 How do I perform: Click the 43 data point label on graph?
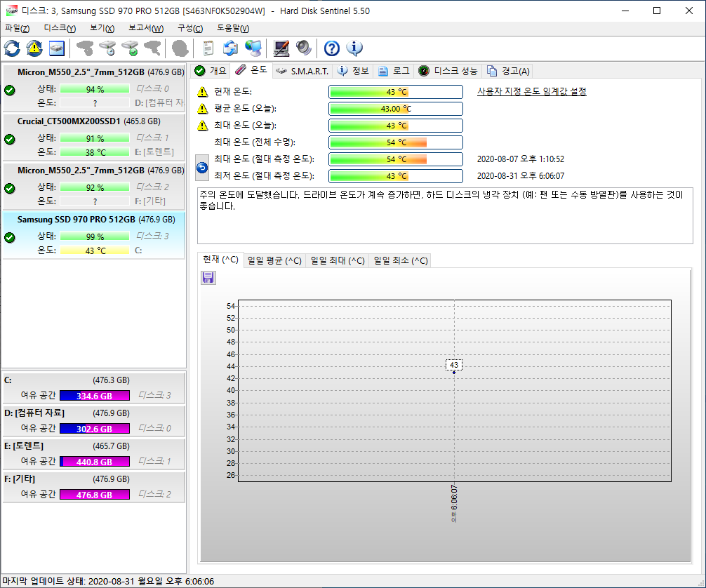pos(454,365)
